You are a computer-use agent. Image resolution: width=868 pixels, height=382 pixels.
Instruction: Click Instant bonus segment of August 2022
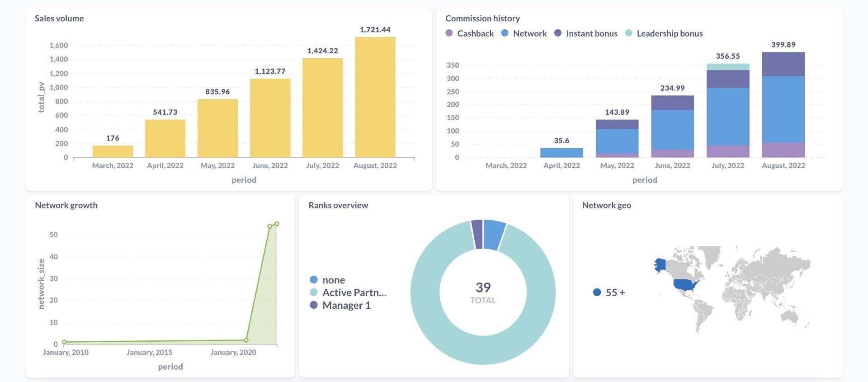783,64
